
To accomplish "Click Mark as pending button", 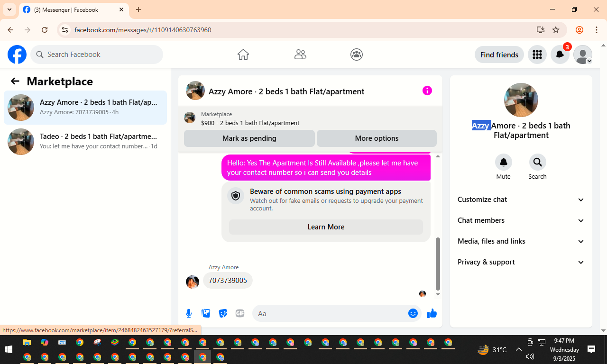I will click(249, 138).
